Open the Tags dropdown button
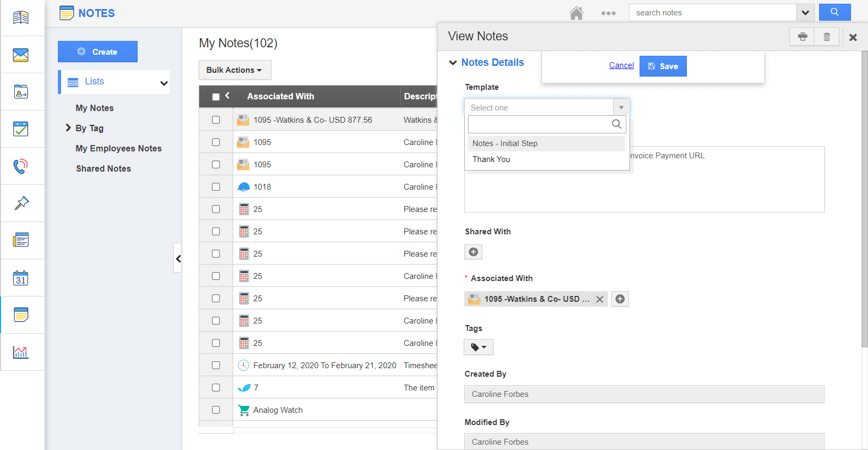This screenshot has height=450, width=868. [x=479, y=347]
